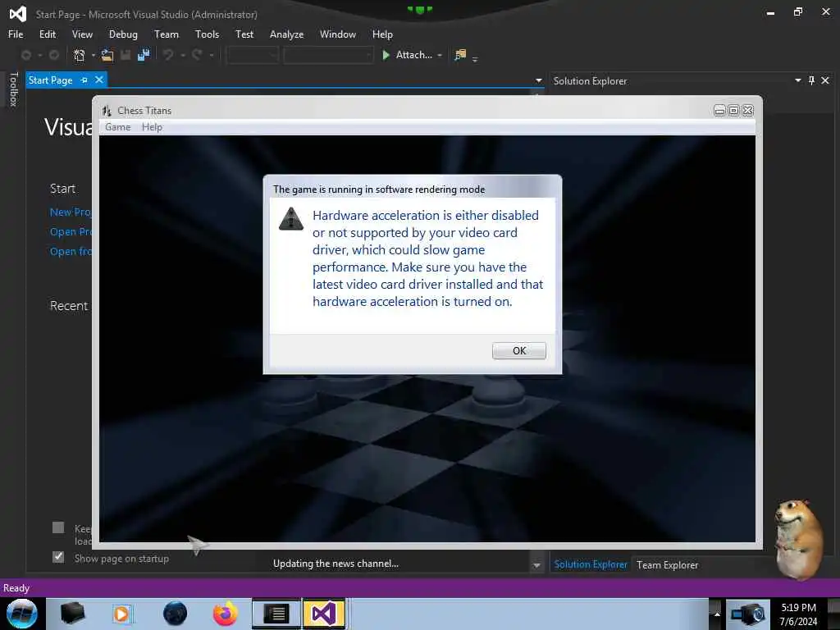
Task: Open the document tabs list dropdown arrow
Action: click(x=538, y=81)
